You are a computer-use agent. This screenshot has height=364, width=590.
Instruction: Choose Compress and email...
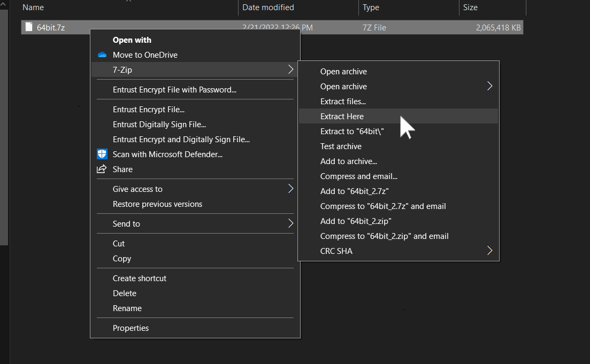pos(398,176)
